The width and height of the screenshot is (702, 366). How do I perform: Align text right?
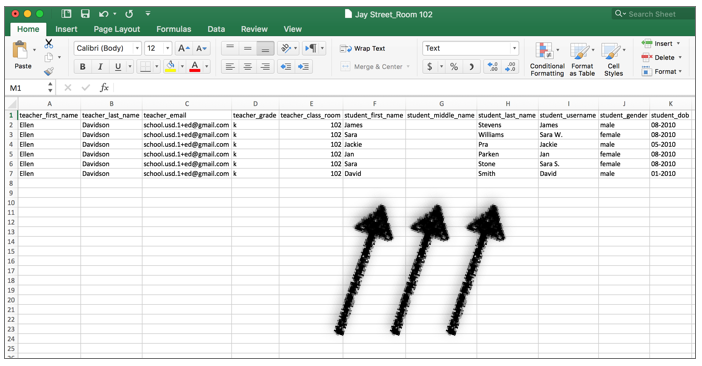point(265,67)
